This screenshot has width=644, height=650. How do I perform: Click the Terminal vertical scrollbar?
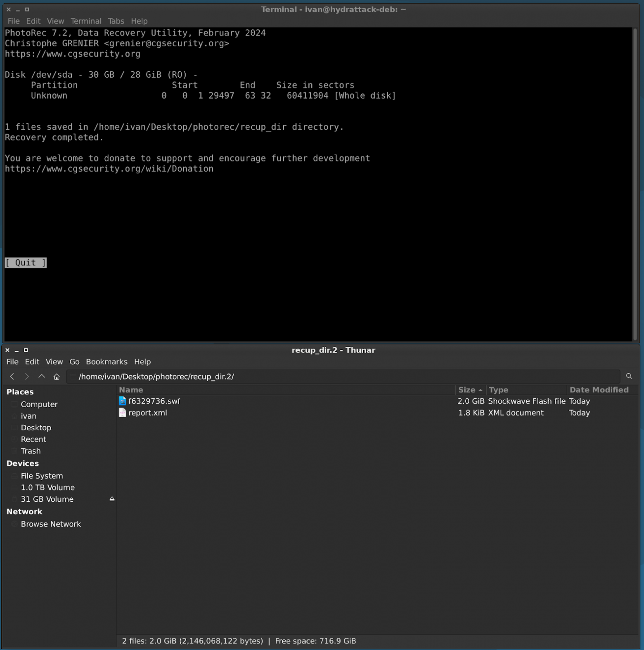coord(635,184)
